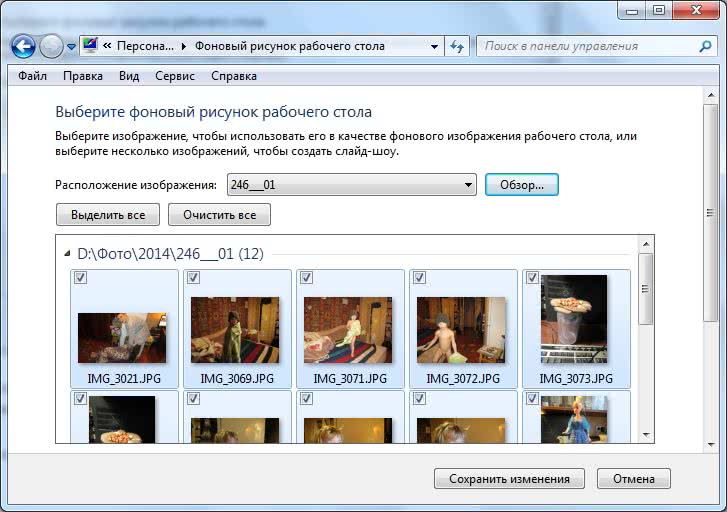Click the control panel icon in address bar
Screen dimensions: 727x512
pos(90,45)
